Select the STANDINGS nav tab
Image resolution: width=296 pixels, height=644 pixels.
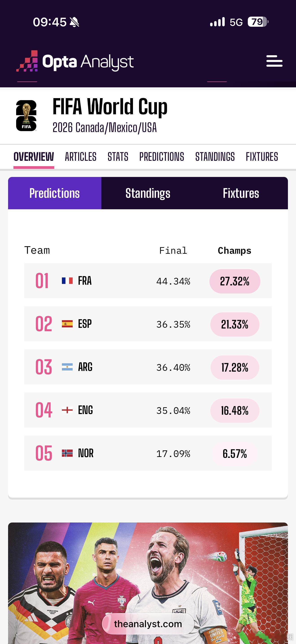(x=215, y=157)
